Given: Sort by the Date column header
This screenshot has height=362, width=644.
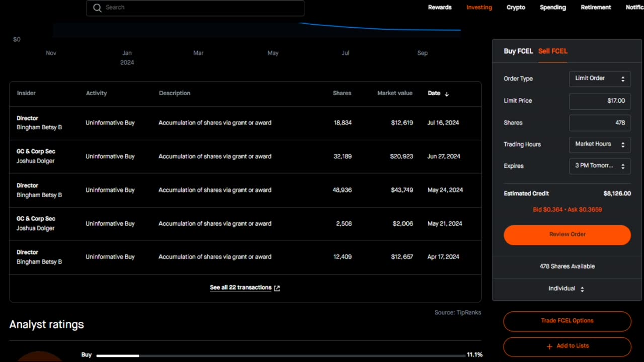Looking at the screenshot, I should click(x=434, y=93).
